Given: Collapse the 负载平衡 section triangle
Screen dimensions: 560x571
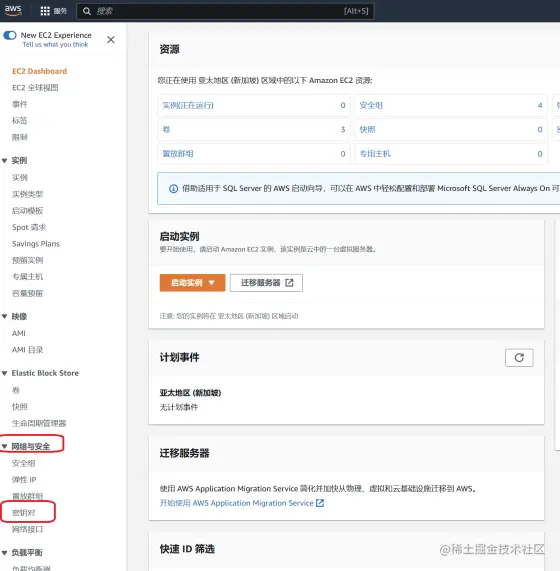Looking at the screenshot, I should point(5,553).
